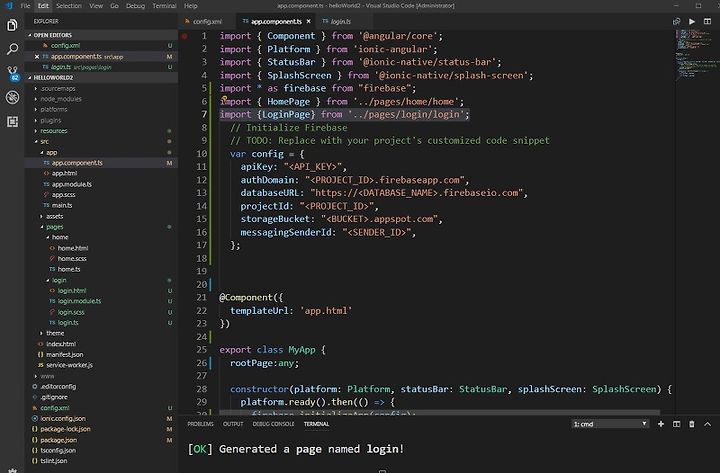The image size is (720, 473).
Task: Open the Search view in activity bar
Action: coord(12,49)
